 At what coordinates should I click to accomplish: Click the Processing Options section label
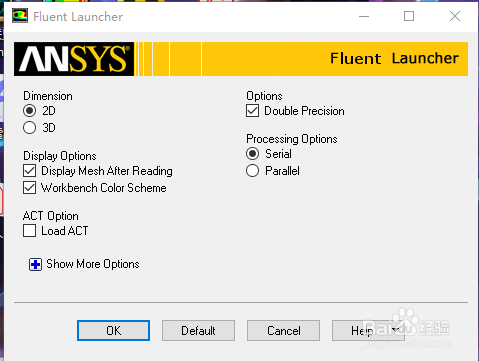point(292,139)
